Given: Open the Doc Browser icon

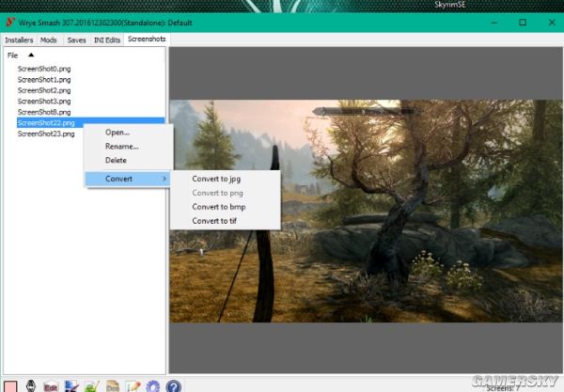Looking at the screenshot, I should pos(112,384).
